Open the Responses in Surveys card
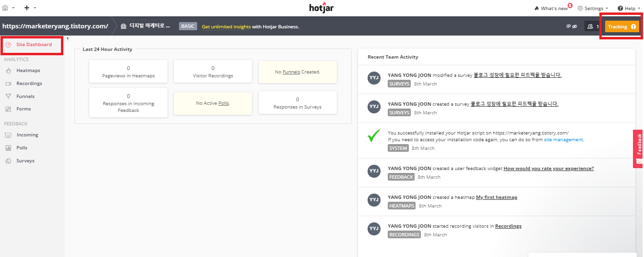644x257 pixels. point(298,103)
